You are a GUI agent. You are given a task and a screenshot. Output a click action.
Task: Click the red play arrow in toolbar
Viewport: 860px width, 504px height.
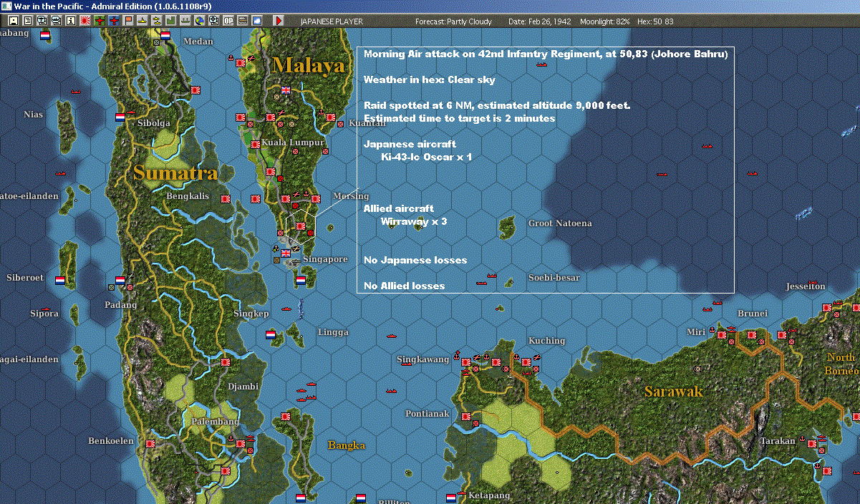(x=279, y=21)
